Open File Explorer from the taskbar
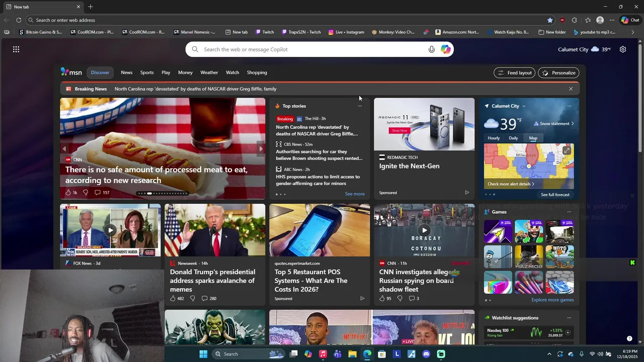Screen dimensions: 644x362 click(x=352, y=354)
